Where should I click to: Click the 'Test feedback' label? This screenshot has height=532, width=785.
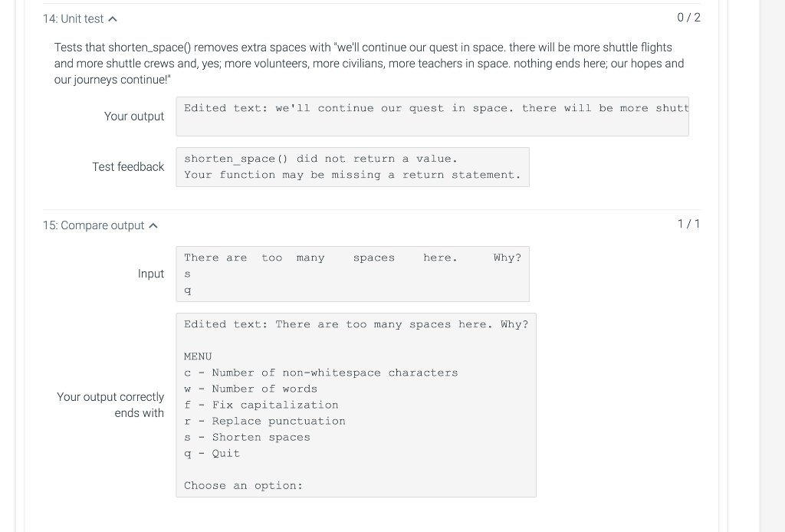[x=128, y=166]
